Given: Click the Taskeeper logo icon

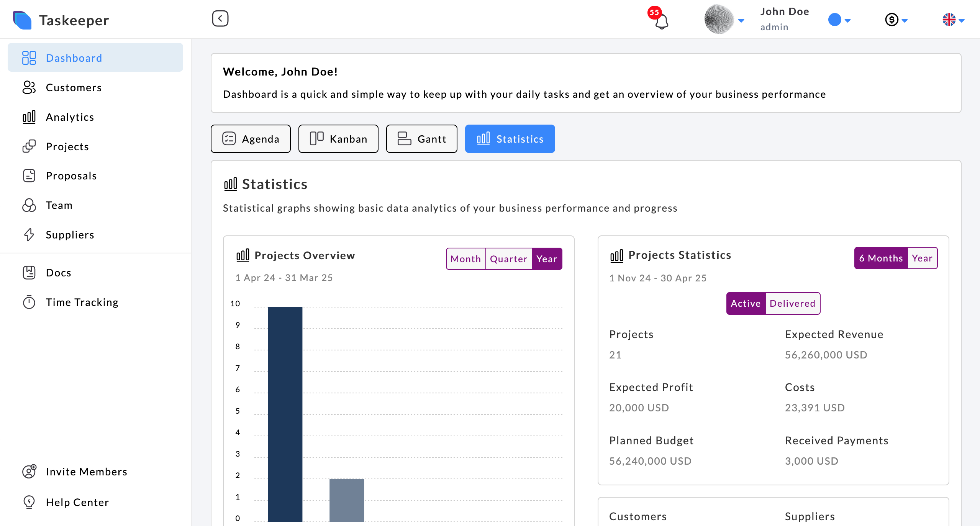Looking at the screenshot, I should click(22, 20).
